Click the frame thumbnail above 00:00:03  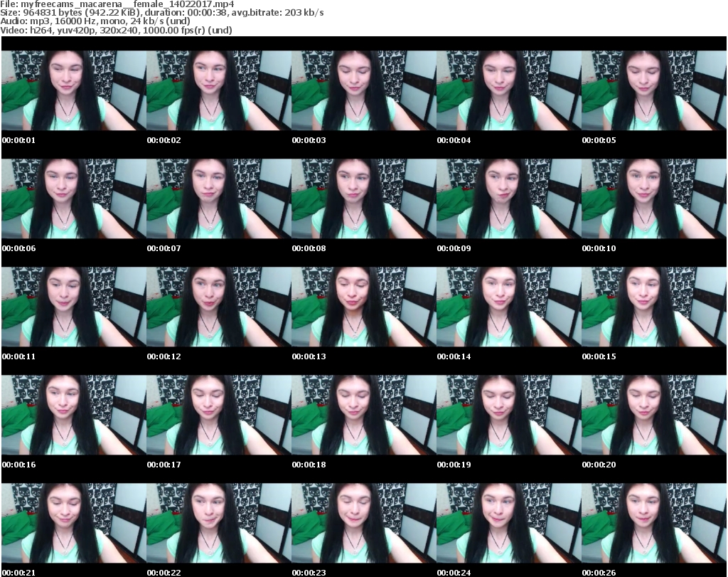point(363,90)
